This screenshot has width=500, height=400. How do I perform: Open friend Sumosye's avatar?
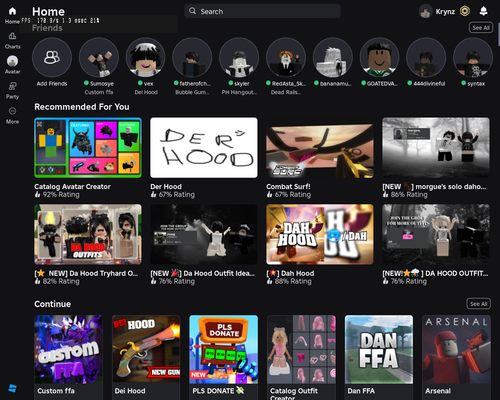(x=99, y=57)
